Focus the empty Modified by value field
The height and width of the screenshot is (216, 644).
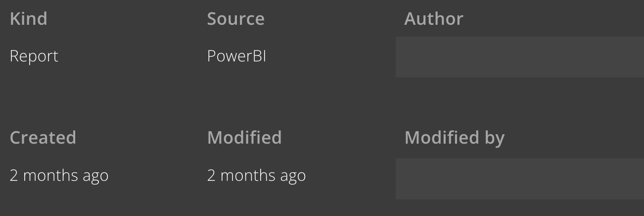tap(519, 179)
